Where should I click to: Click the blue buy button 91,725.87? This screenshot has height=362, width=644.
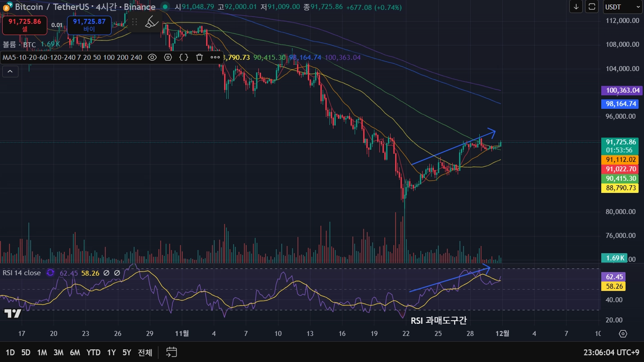[89, 25]
